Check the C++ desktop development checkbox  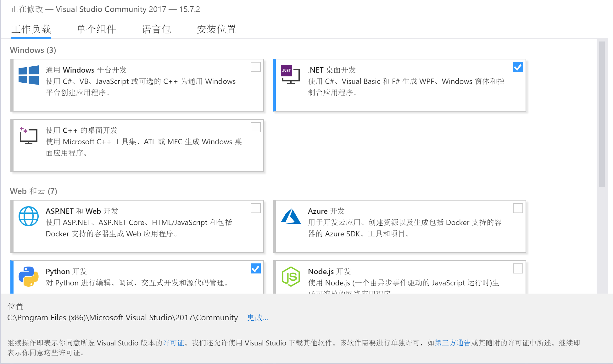coord(255,127)
